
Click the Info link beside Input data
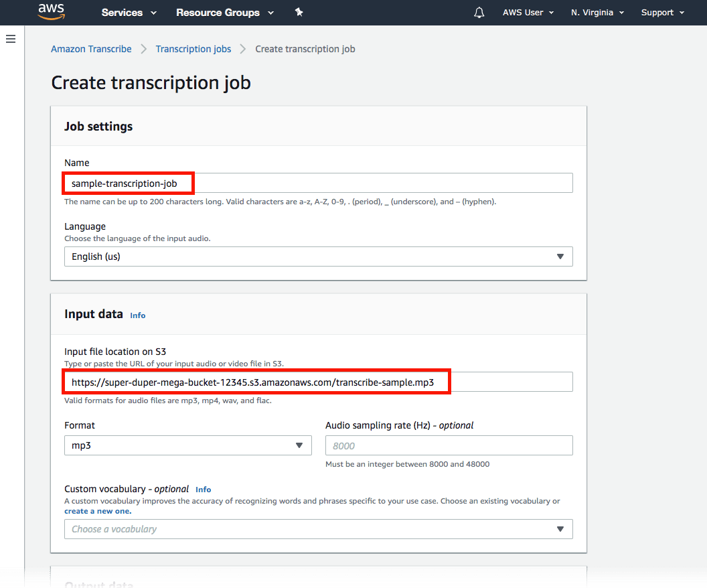(x=137, y=315)
